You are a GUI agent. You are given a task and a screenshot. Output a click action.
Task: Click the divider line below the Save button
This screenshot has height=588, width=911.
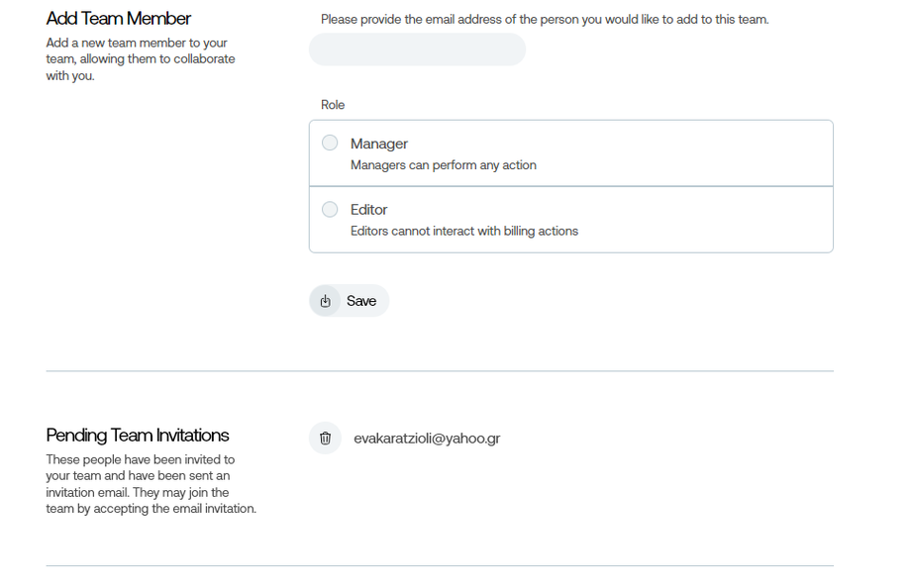(440, 371)
